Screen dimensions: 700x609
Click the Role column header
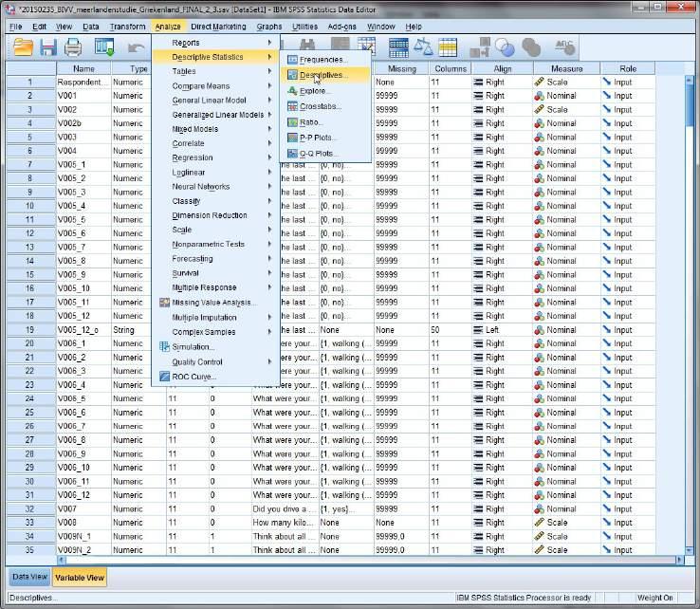tap(628, 68)
